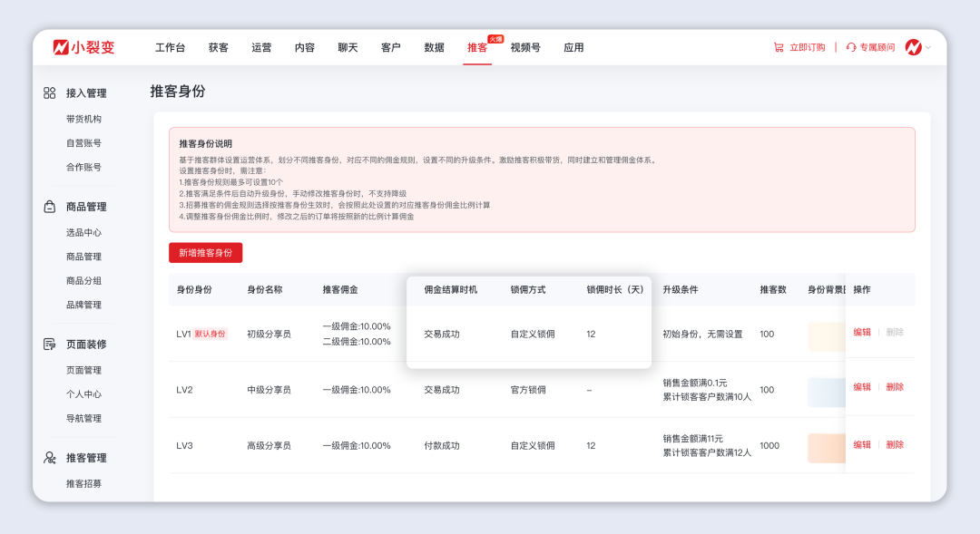980x534 pixels.
Task: Click the shopping cart icon beside 立即订购
Action: [x=779, y=47]
